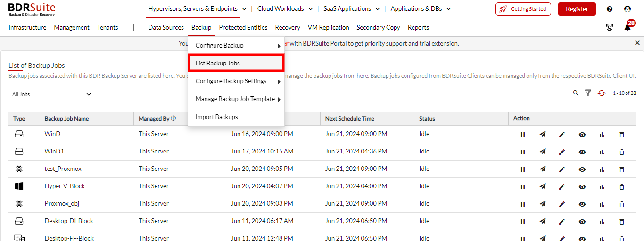The width and height of the screenshot is (644, 241).
Task: Open report for Proxmox_obj job
Action: coord(602,204)
